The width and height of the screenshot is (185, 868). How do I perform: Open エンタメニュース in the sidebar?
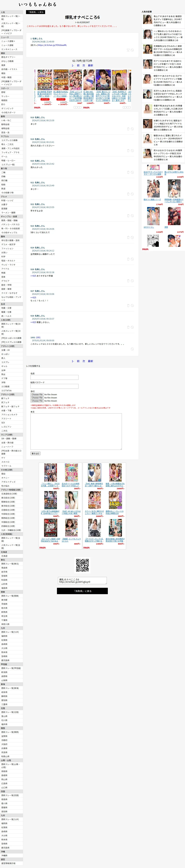11,49
